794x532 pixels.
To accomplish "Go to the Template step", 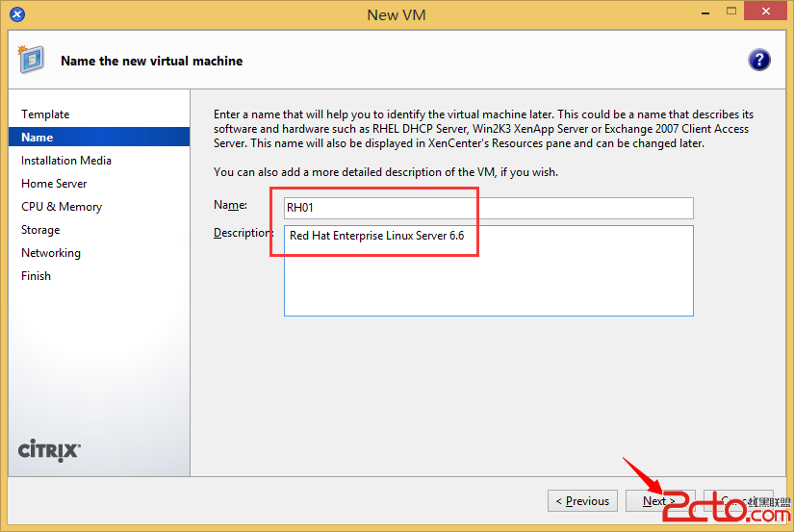I will coord(45,114).
